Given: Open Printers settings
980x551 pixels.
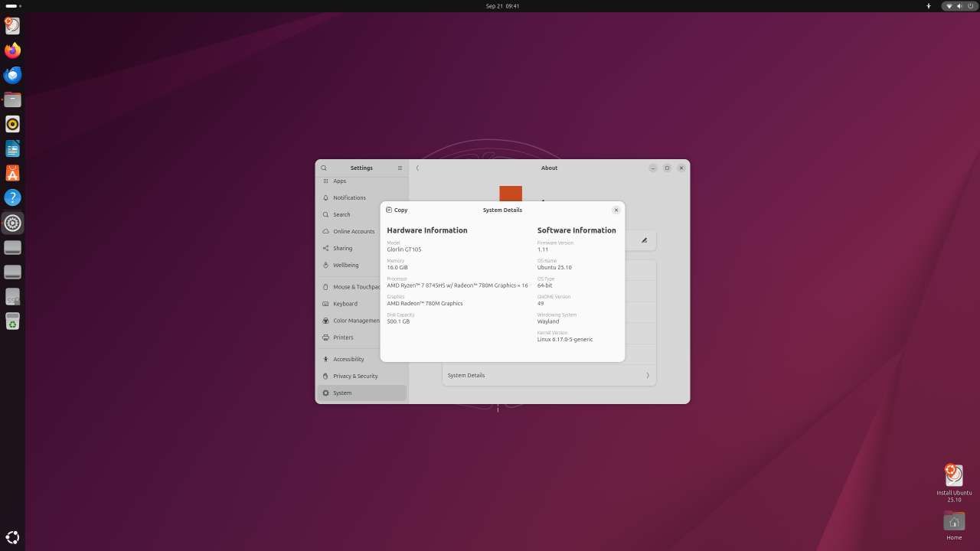Looking at the screenshot, I should [x=362, y=337].
